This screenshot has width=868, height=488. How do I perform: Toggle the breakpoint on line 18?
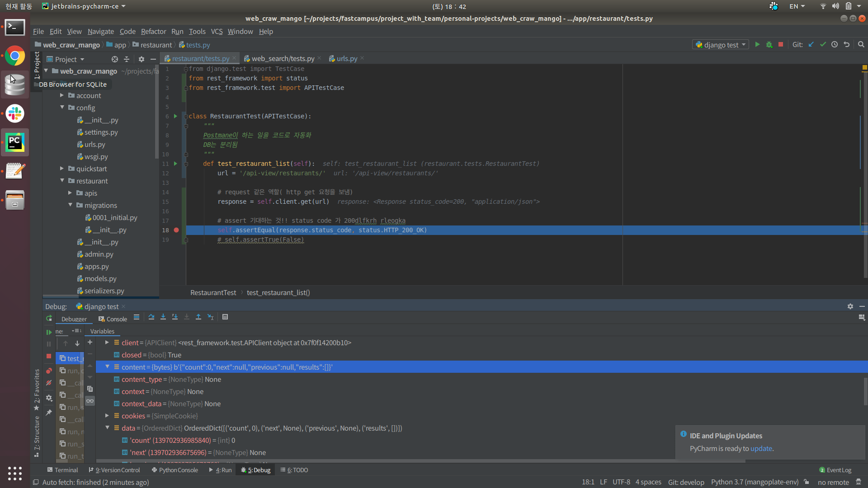176,230
